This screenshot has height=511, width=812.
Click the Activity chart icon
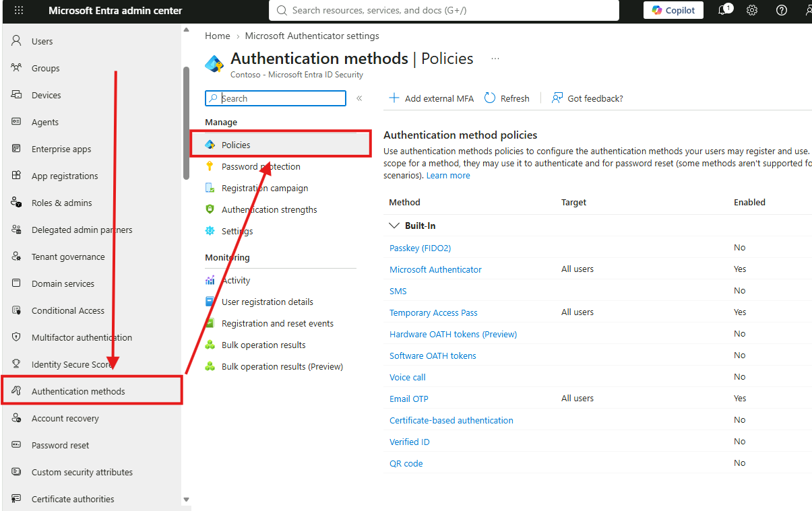coord(210,280)
